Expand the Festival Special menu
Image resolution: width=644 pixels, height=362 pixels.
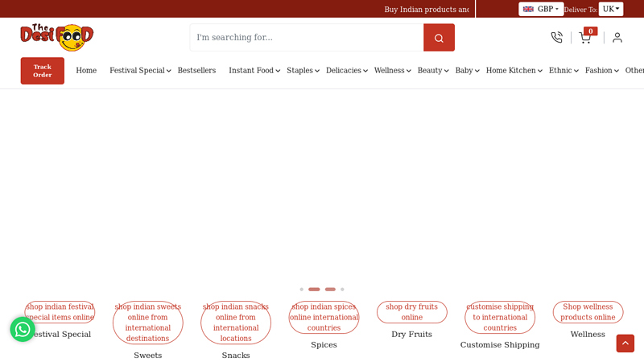coord(140,71)
